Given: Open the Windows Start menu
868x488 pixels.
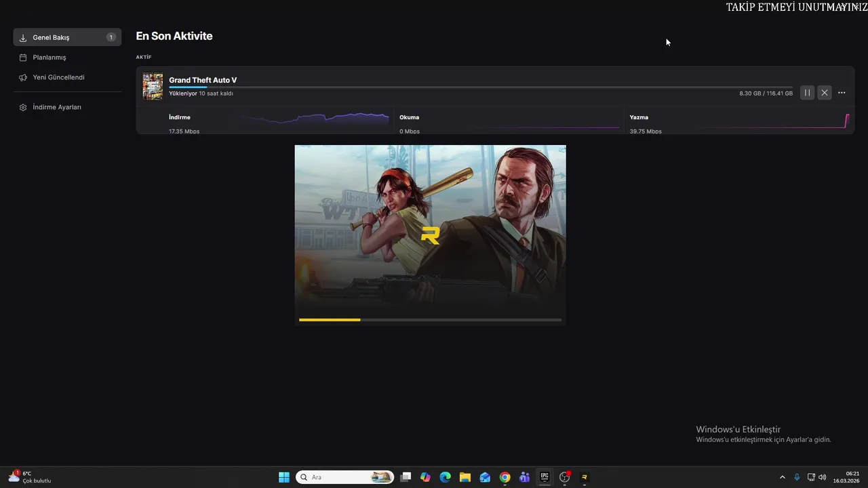Looking at the screenshot, I should pos(284,477).
